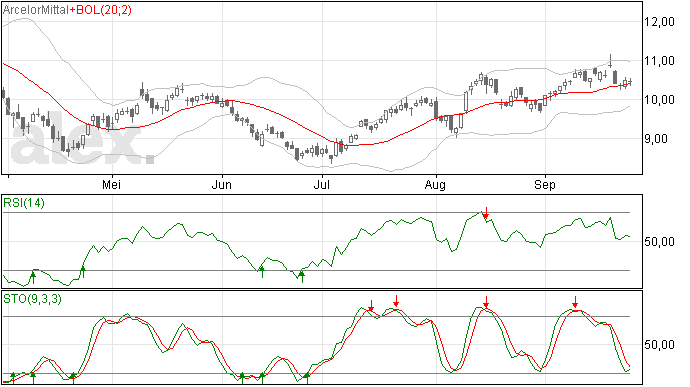The height and width of the screenshot is (387, 690).
Task: Click the Mei month label
Action: [x=111, y=185]
